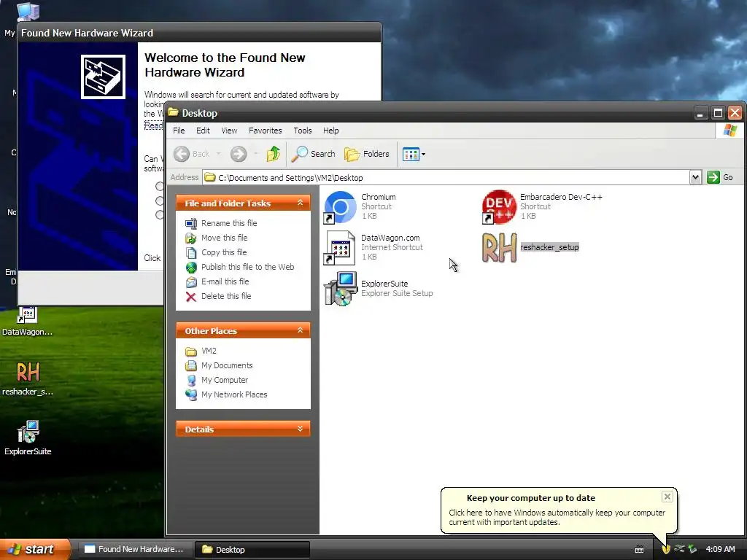Click the red X Delete icon
The height and width of the screenshot is (560, 747).
tap(191, 297)
